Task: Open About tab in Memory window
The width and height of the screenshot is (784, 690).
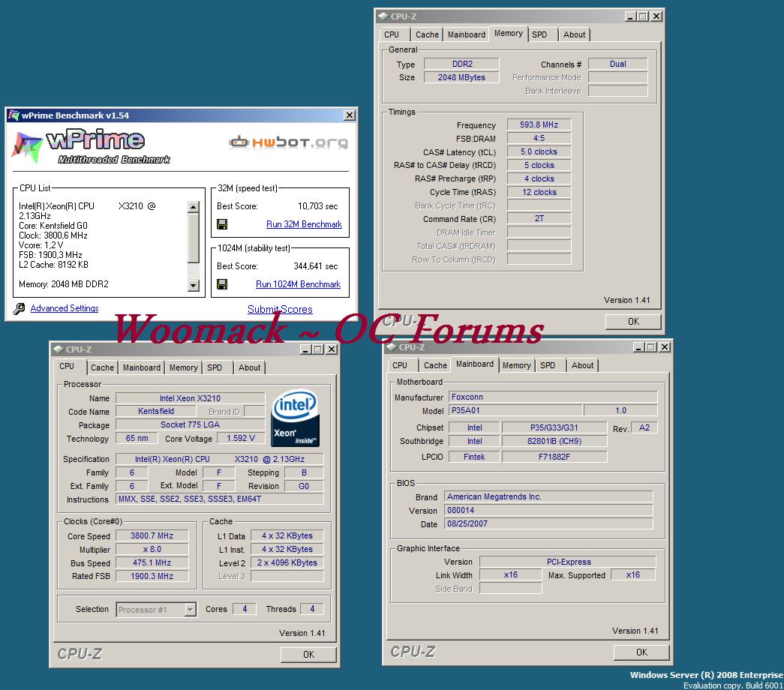Action: pyautogui.click(x=574, y=34)
